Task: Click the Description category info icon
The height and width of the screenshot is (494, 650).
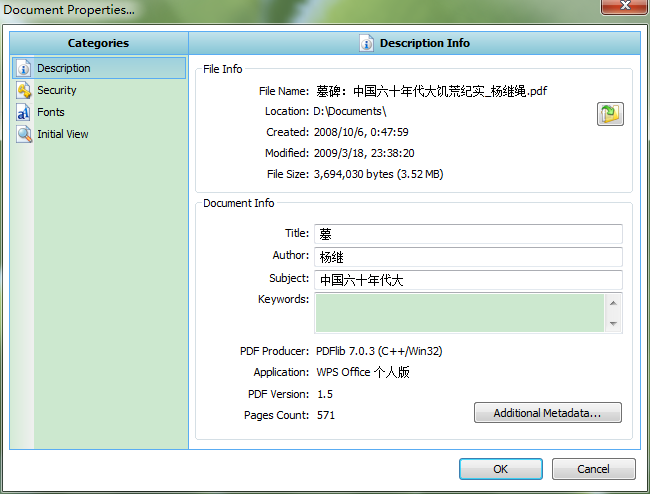Action: point(24,68)
